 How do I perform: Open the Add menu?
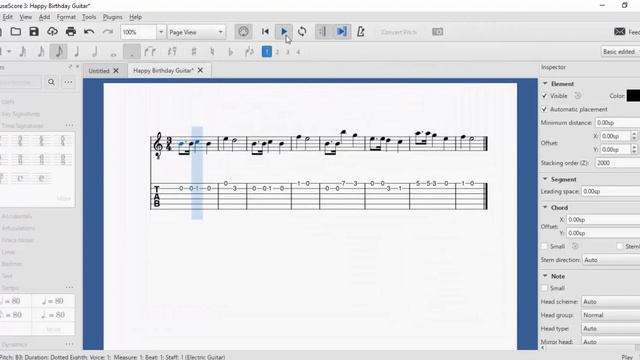(x=44, y=17)
